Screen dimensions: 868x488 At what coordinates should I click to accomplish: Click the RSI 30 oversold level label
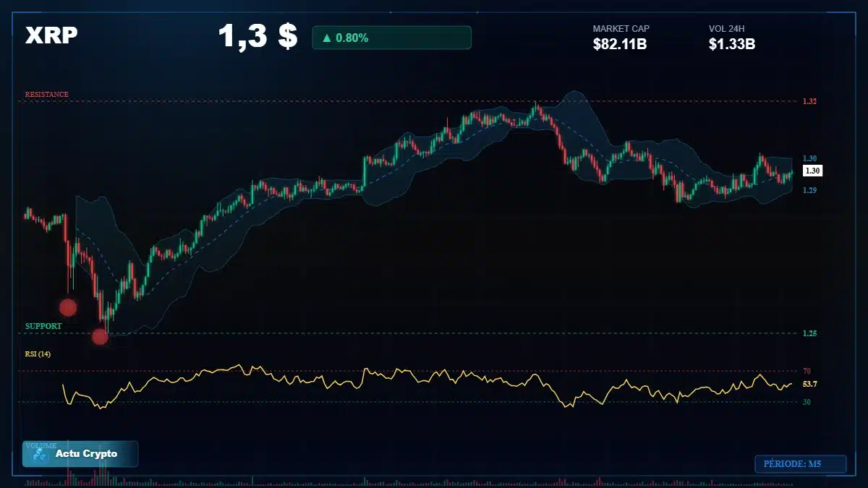tap(807, 402)
